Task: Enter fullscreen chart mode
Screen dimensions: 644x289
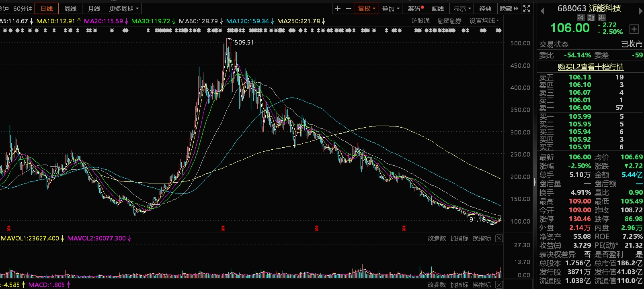Action: (527, 8)
